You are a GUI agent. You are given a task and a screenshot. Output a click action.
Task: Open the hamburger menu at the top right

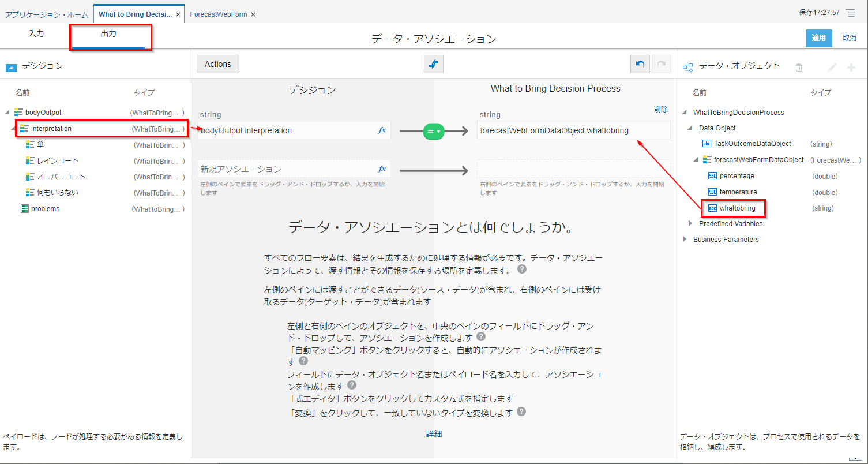[851, 13]
